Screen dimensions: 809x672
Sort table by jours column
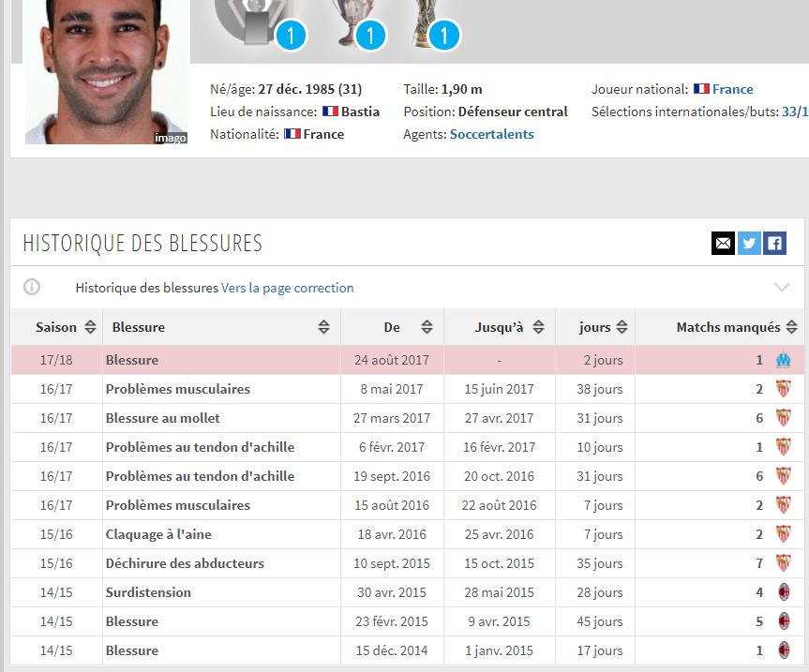[602, 327]
